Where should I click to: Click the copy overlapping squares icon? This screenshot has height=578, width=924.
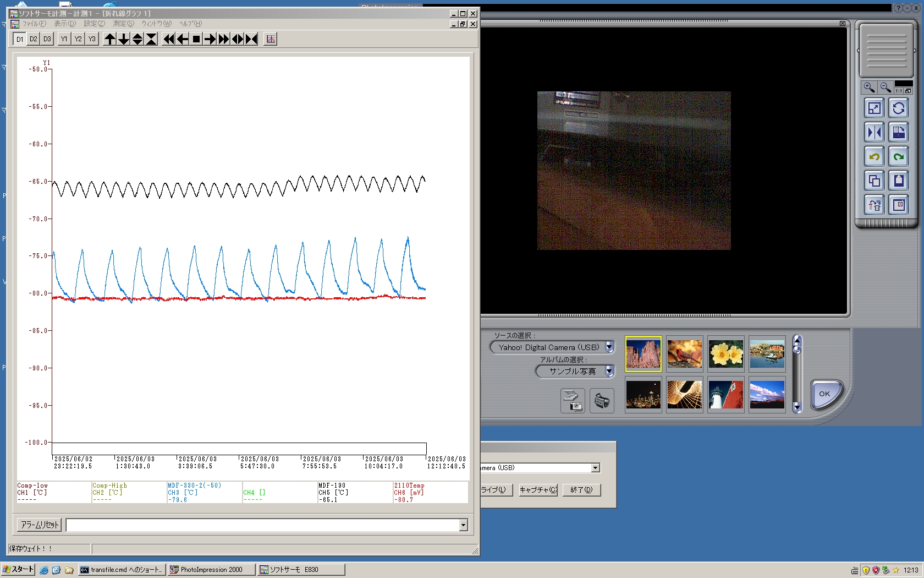[x=875, y=181]
